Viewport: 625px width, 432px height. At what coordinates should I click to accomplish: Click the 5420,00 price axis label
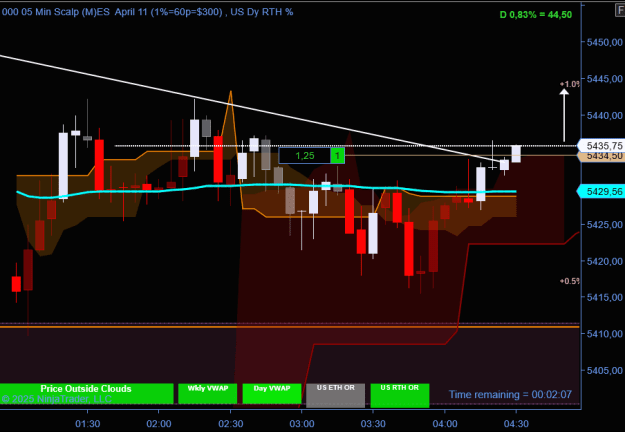[604, 261]
